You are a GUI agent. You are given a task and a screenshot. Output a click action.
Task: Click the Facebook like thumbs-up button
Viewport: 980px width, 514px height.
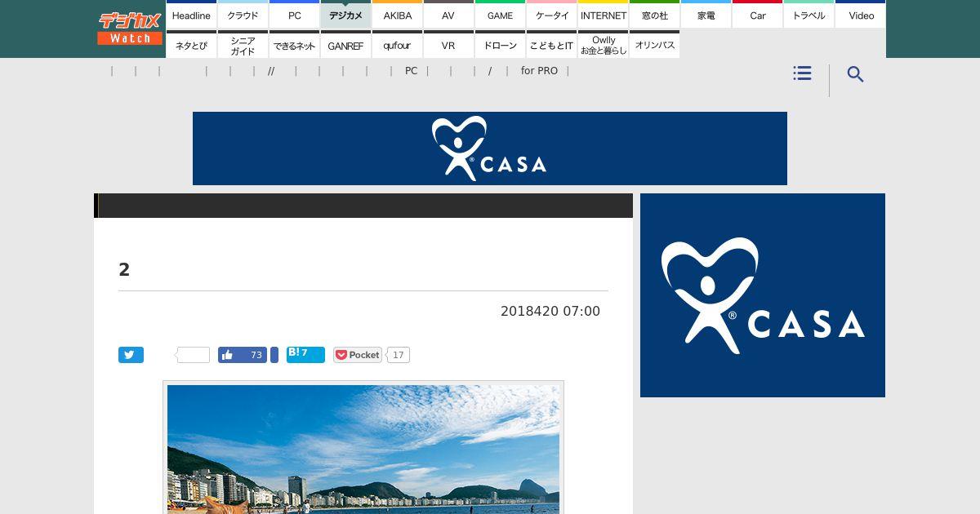(228, 355)
